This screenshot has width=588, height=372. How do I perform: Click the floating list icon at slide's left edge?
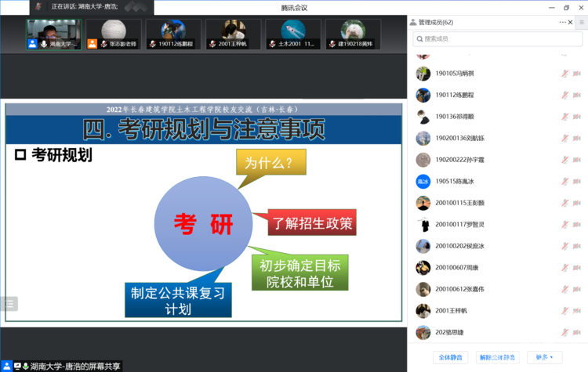[9, 304]
